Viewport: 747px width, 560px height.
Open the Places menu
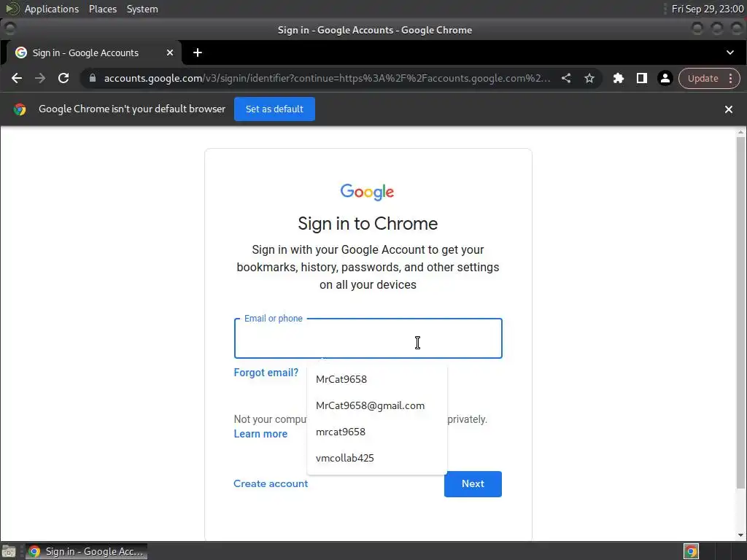[x=102, y=9]
